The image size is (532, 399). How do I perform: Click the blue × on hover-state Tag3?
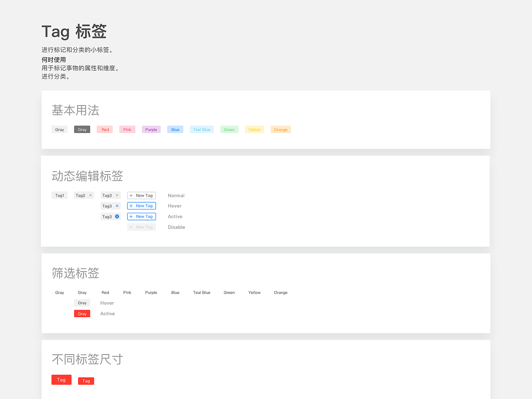point(117,206)
